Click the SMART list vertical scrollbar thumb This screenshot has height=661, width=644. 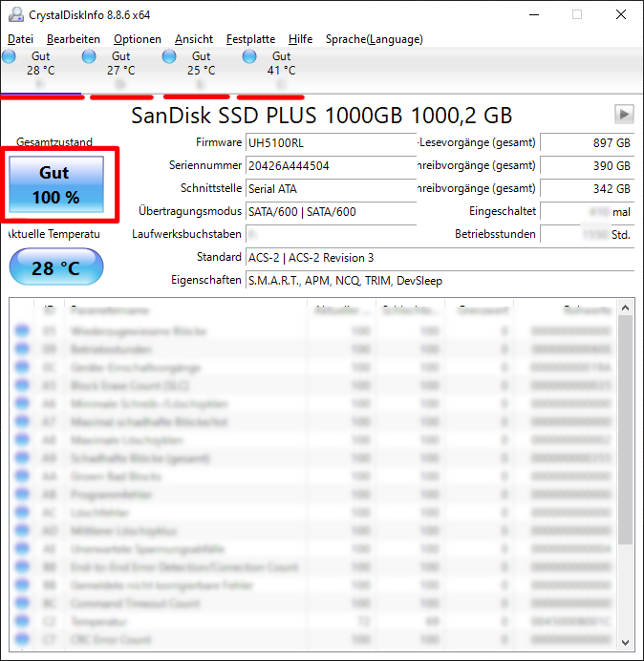[626, 430]
